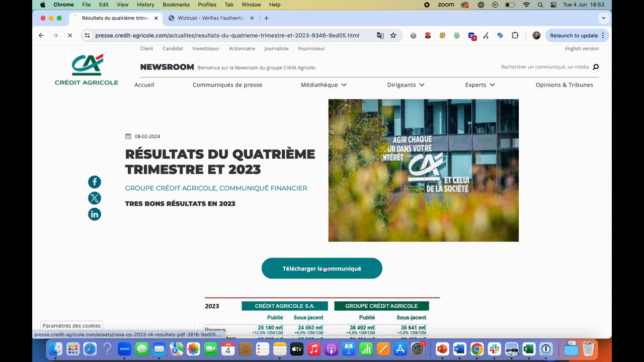Screen dimensions: 644x362
Task: Open the Chrome extensions puzzle icon
Action: tap(515, 35)
